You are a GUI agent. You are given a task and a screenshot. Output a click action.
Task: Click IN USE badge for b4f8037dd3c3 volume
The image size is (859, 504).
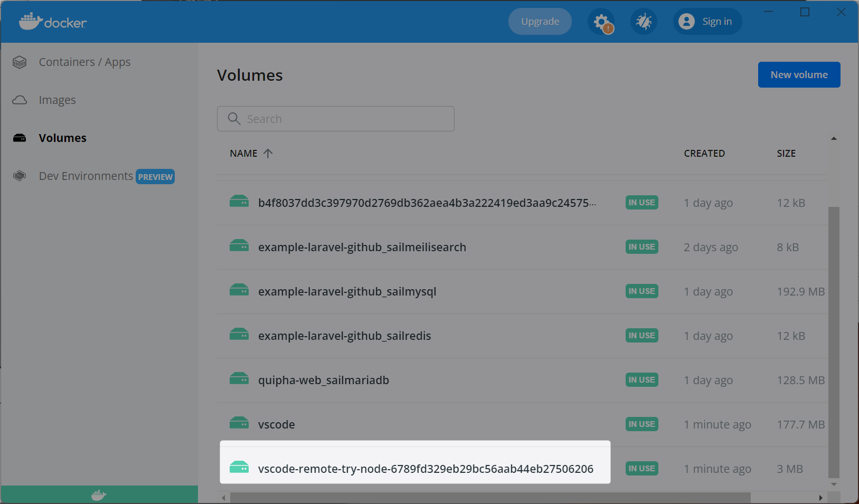click(642, 203)
